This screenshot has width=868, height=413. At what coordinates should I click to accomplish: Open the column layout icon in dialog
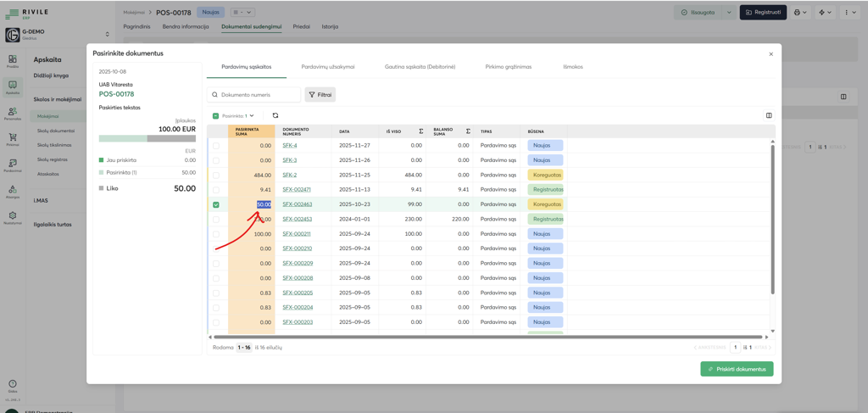click(x=769, y=115)
